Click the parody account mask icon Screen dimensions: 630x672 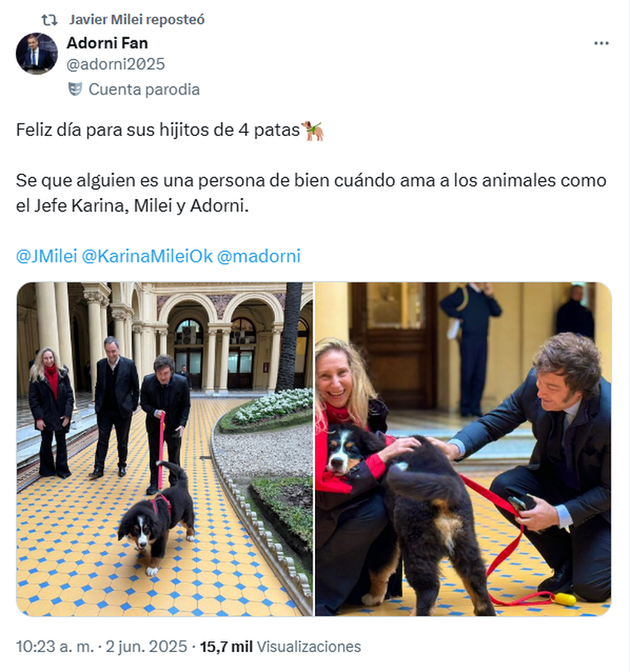[75, 89]
